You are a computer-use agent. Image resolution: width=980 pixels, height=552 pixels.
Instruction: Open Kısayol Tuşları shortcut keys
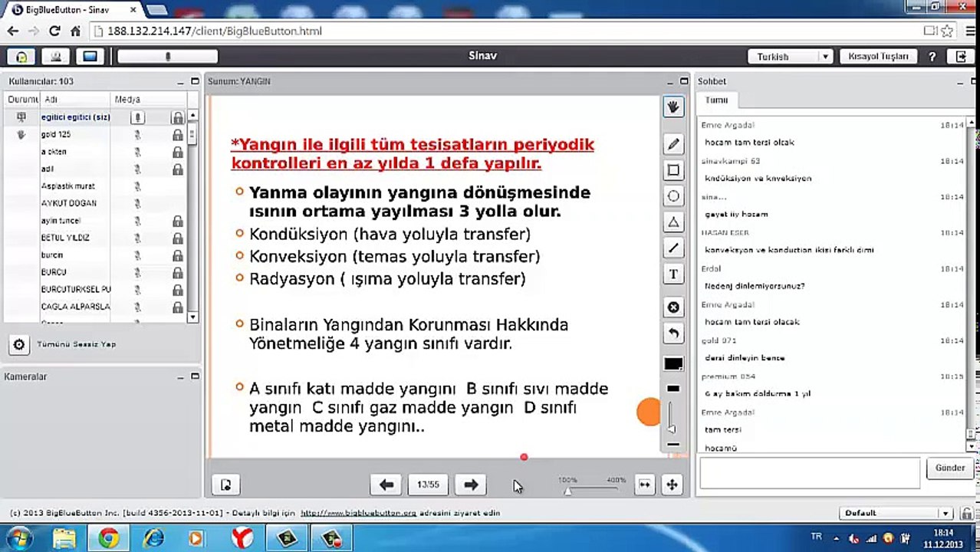click(x=878, y=56)
